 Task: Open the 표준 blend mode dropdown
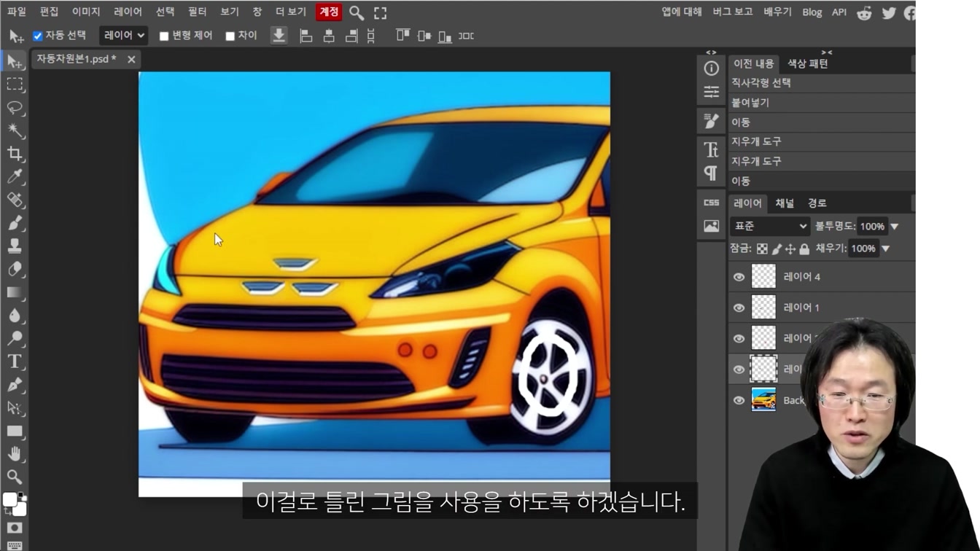(x=770, y=226)
